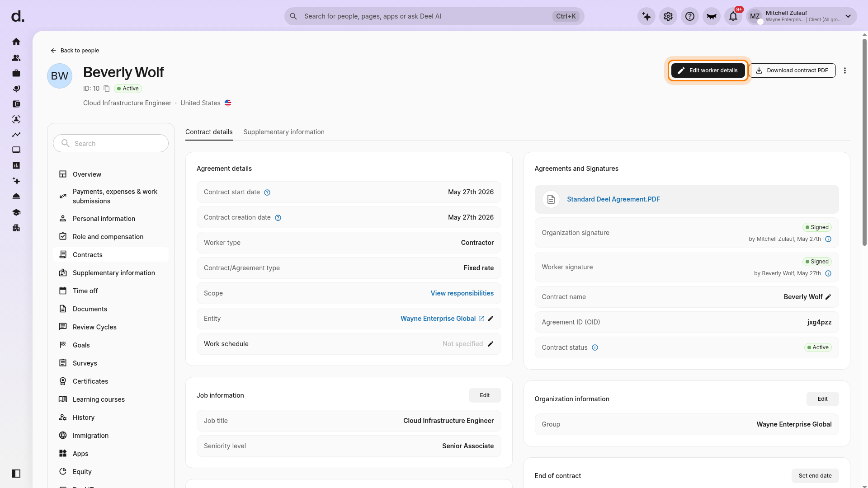This screenshot has width=868, height=488.
Task: Open Apps section
Action: [111, 454]
